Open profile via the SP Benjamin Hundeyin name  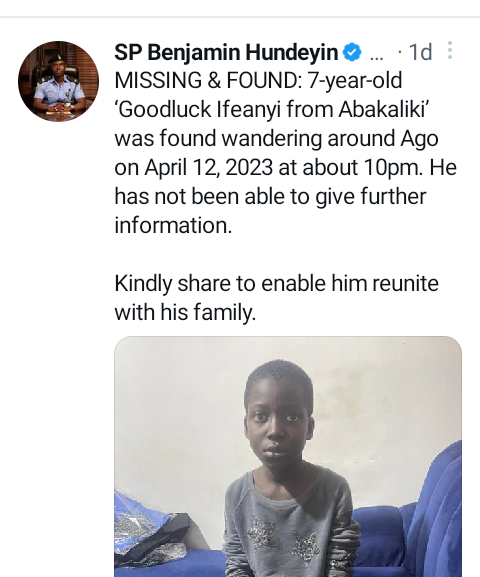[x=226, y=52]
